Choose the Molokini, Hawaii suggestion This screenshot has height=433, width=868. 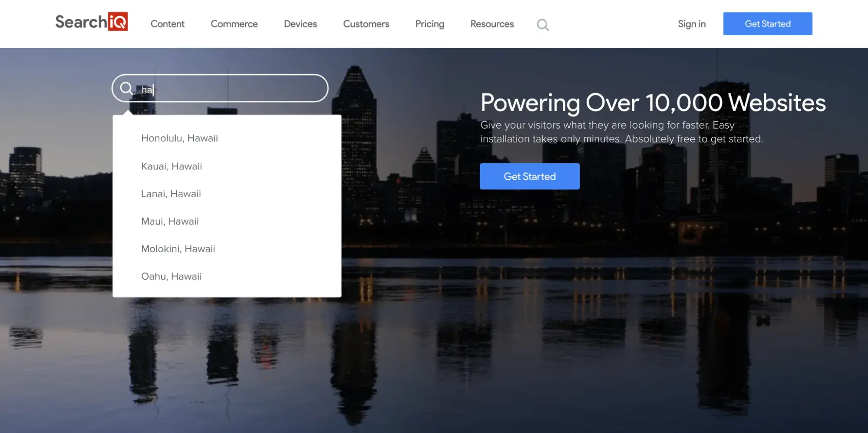[178, 249]
